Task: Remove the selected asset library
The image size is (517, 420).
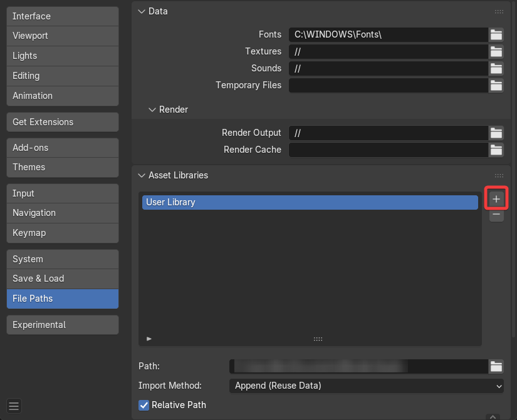Action: [496, 215]
